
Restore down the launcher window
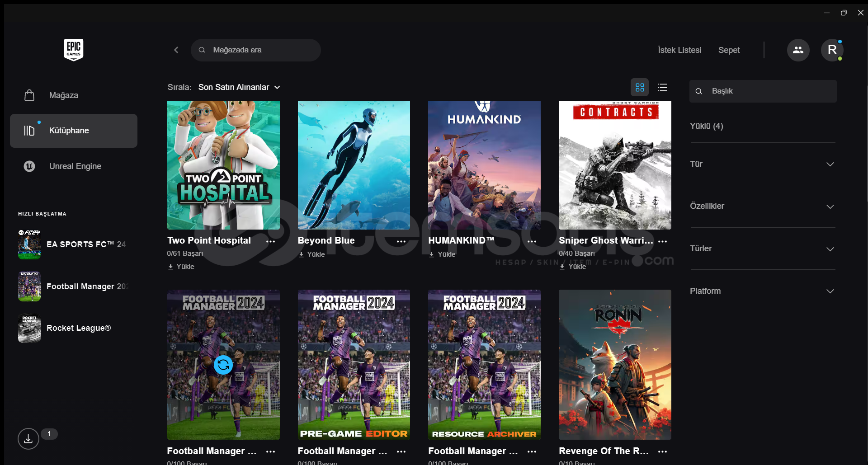point(844,13)
